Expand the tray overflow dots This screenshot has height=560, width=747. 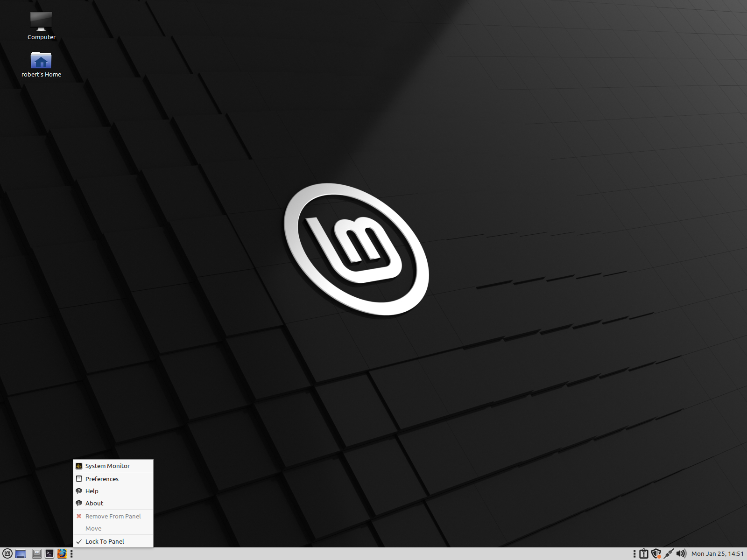pyautogui.click(x=634, y=553)
